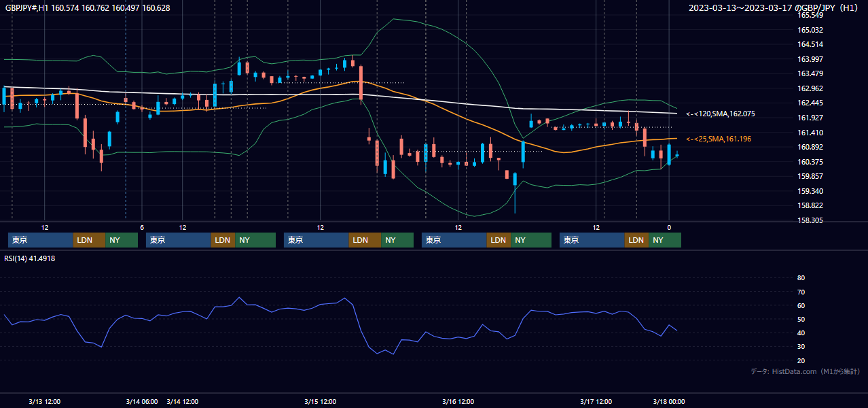The height and width of the screenshot is (408, 868).
Task: Click price axis value 162.962
Action: pyautogui.click(x=810, y=88)
